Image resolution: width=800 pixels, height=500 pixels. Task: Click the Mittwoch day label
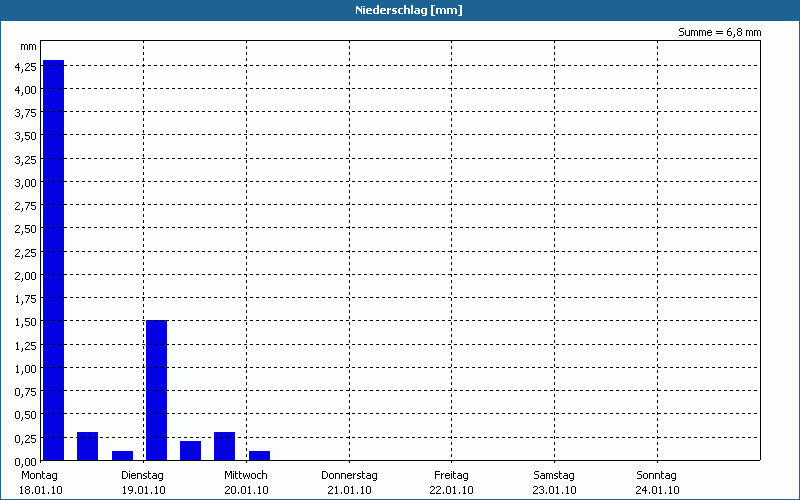(246, 476)
